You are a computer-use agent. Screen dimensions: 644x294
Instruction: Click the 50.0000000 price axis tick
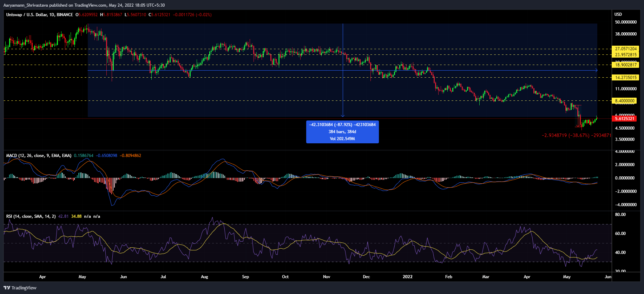click(626, 22)
